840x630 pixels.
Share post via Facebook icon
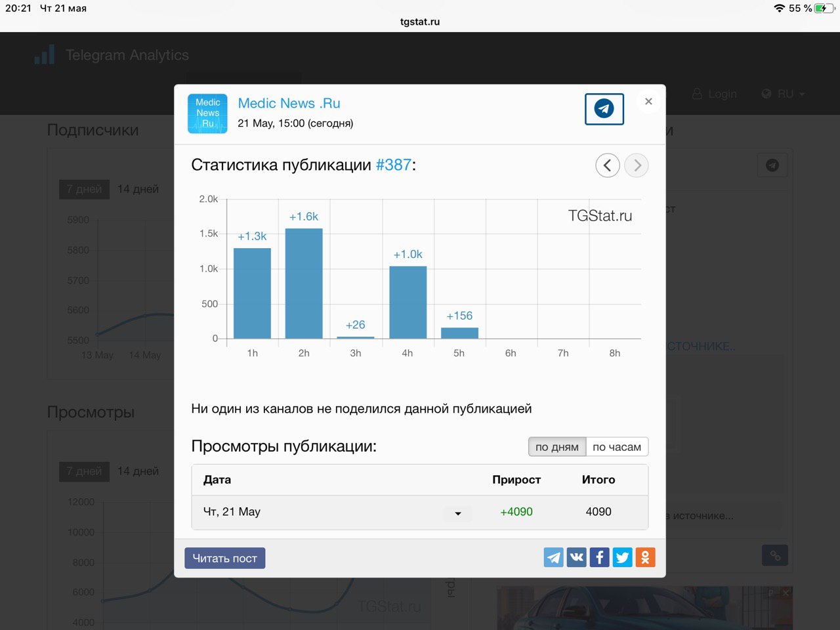(600, 557)
